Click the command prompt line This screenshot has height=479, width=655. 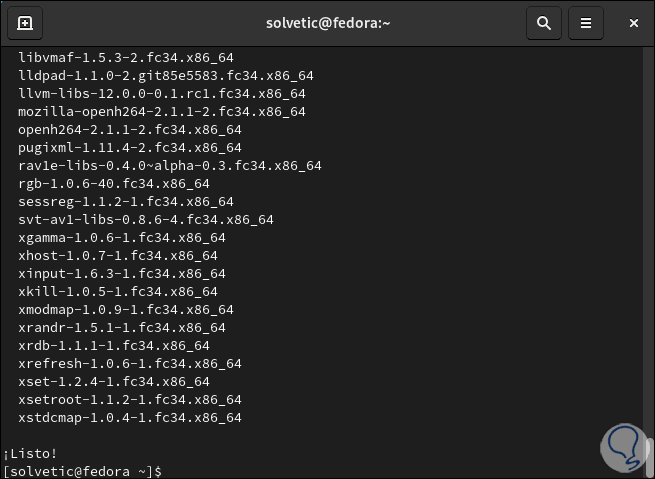(x=82, y=471)
